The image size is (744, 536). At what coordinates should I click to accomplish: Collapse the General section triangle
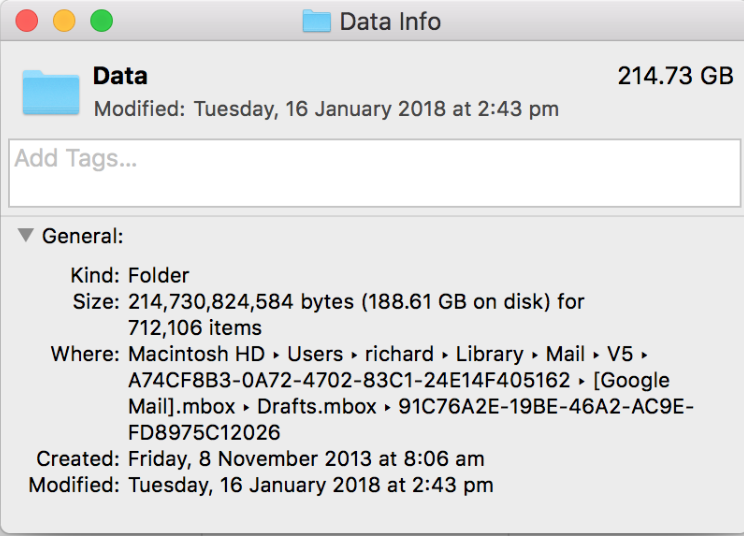[x=25, y=236]
